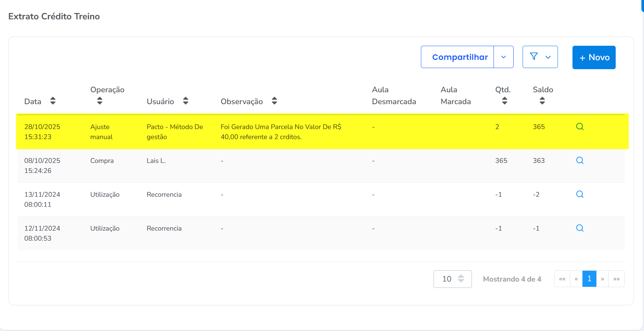Jump to last page in pagination
644x331 pixels.
(616, 279)
